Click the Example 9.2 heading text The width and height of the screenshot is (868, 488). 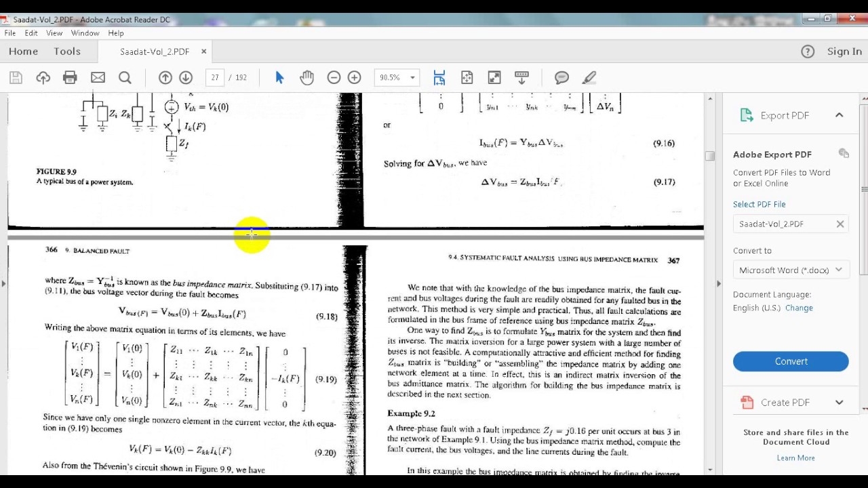coord(411,413)
